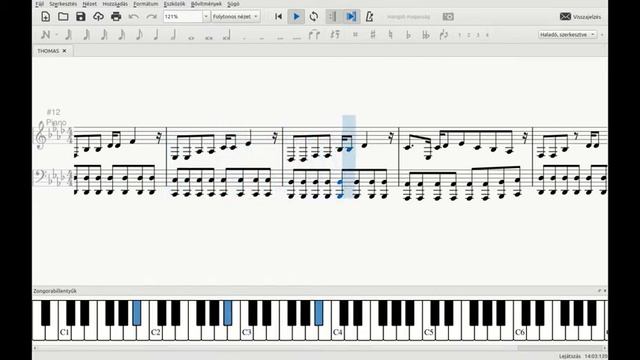Click the Visszajelzés feedback button
Image resolution: width=640 pixels, height=360 pixels.
point(580,17)
